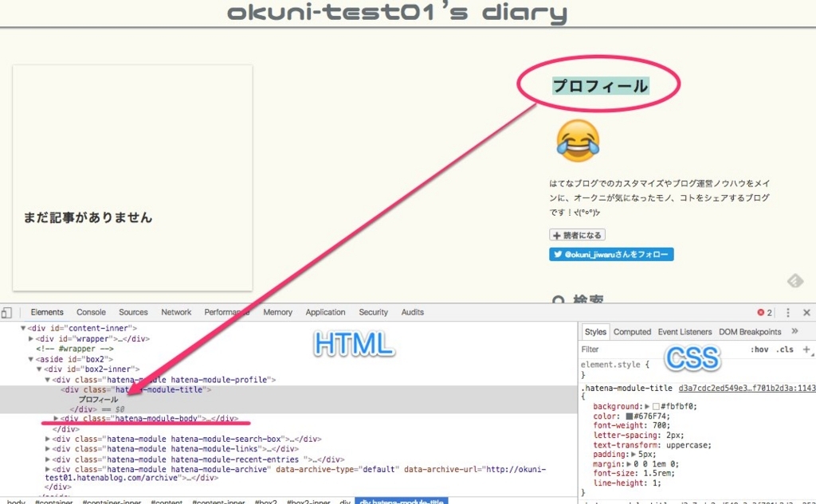Click the #content breadcrumb item

tap(167, 502)
